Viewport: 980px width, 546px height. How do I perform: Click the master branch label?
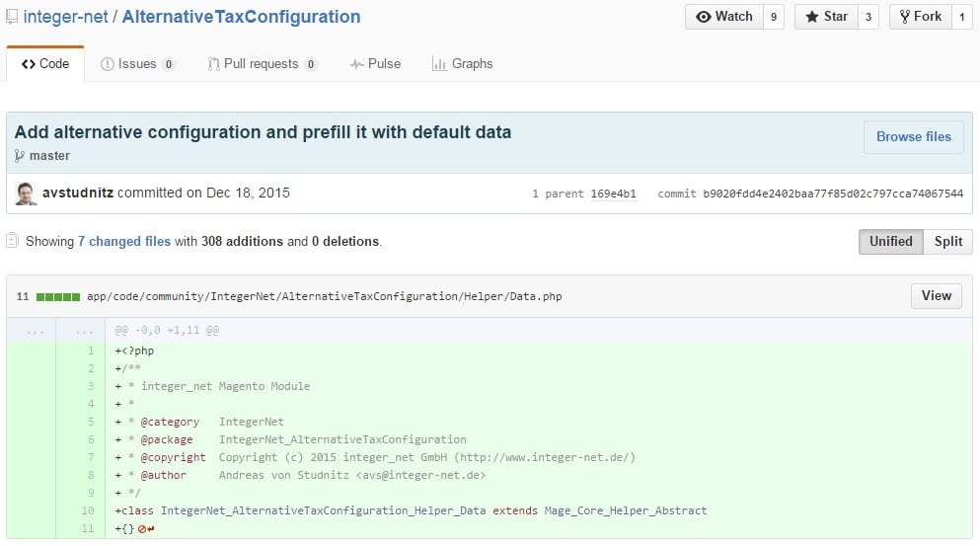[49, 156]
